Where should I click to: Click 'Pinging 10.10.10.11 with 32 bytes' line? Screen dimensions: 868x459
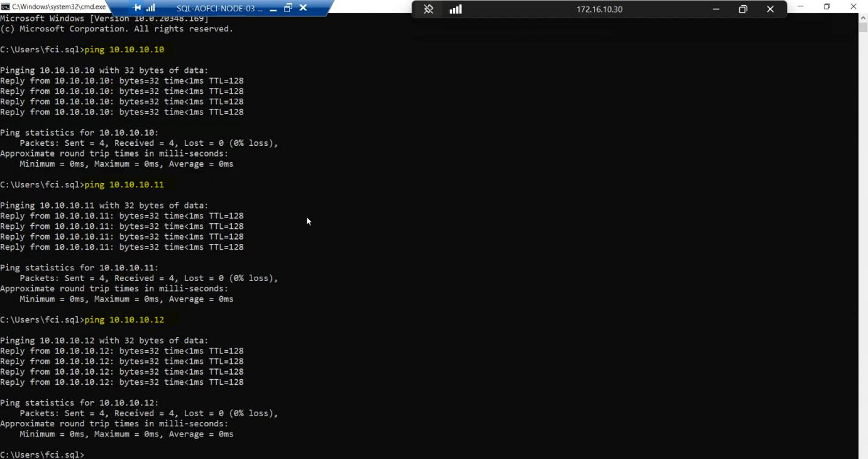pyautogui.click(x=104, y=206)
